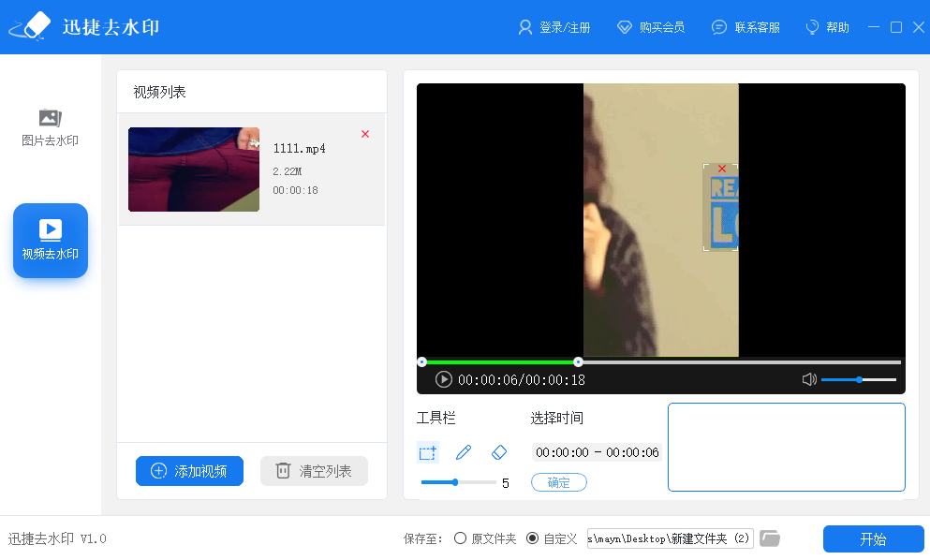Open the video watermark removal section
Screen dimensions: 930x560
pos(51,241)
